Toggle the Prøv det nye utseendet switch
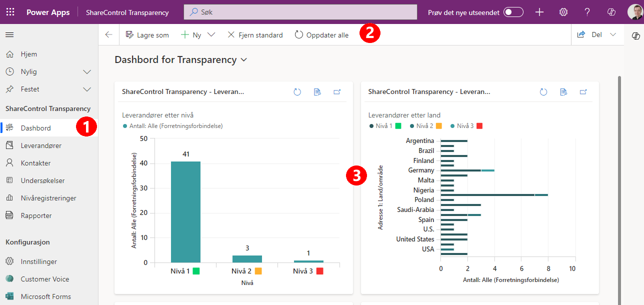644x305 pixels. pyautogui.click(x=513, y=12)
